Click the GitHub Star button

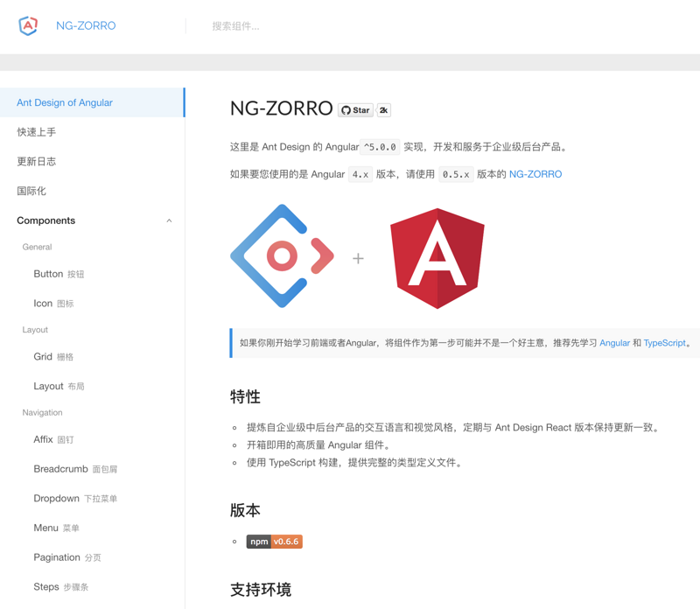coord(355,110)
